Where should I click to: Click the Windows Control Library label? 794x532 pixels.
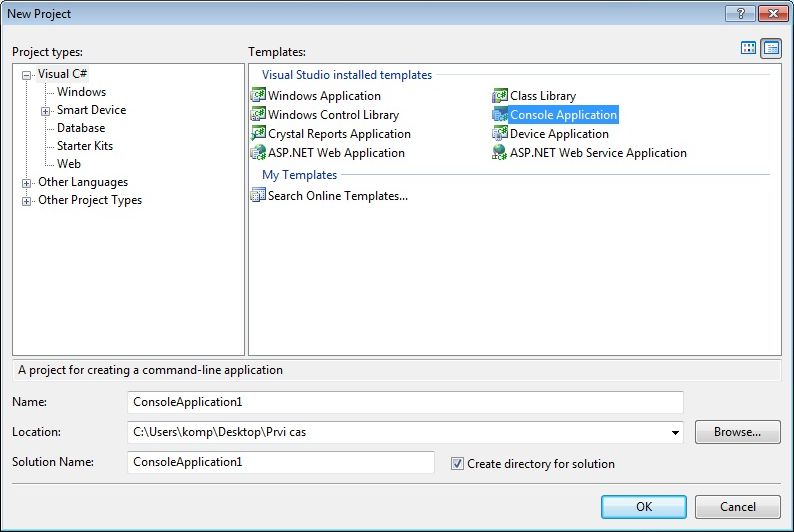[x=334, y=115]
